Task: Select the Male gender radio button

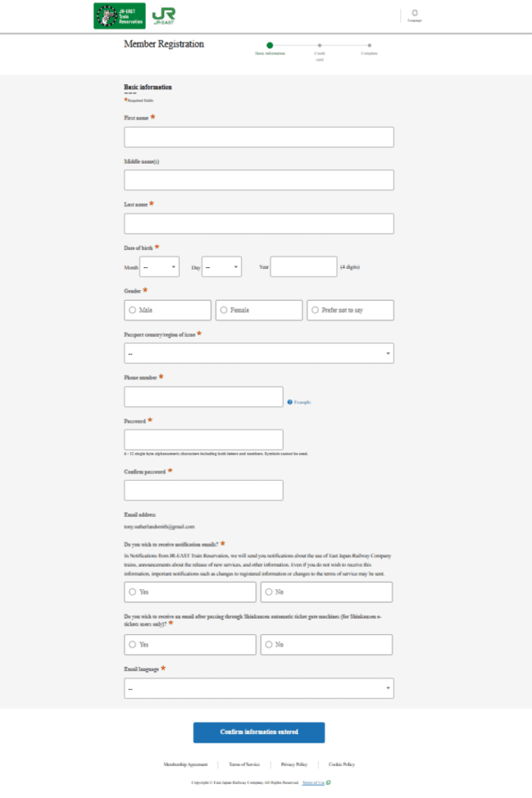Action: pyautogui.click(x=132, y=309)
